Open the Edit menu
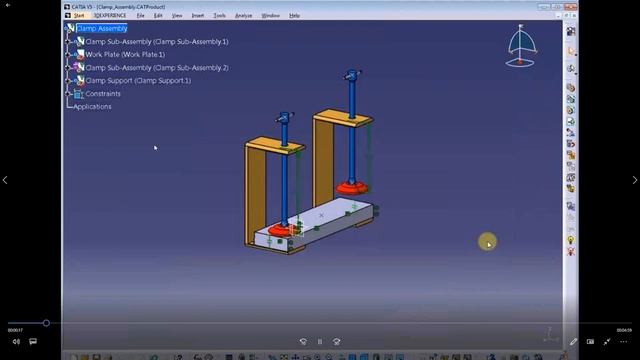This screenshot has height=360, width=640. pos(158,16)
